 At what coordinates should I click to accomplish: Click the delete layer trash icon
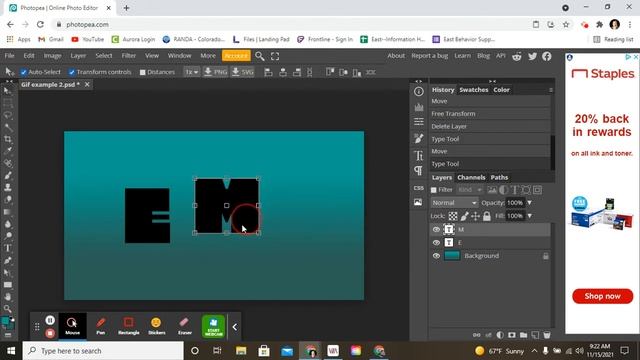pos(547,335)
